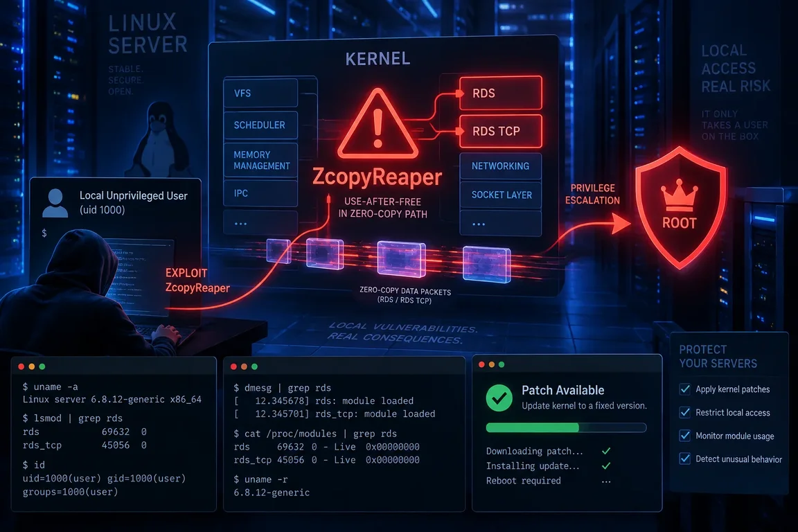The width and height of the screenshot is (798, 532).
Task: Click the 'rds_tcp: module loaded' log line
Action: 335,414
